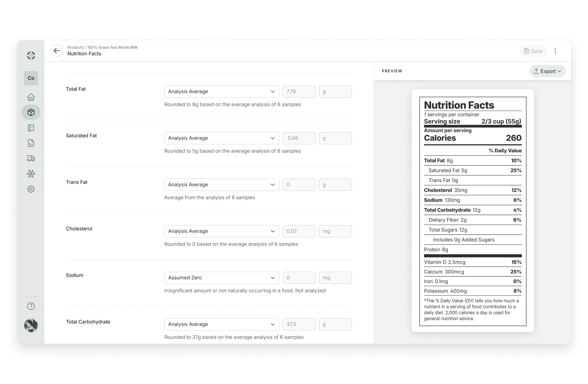Click 'Sodium 130mg' in preview label
This screenshot has height=384, width=588.
click(x=442, y=200)
